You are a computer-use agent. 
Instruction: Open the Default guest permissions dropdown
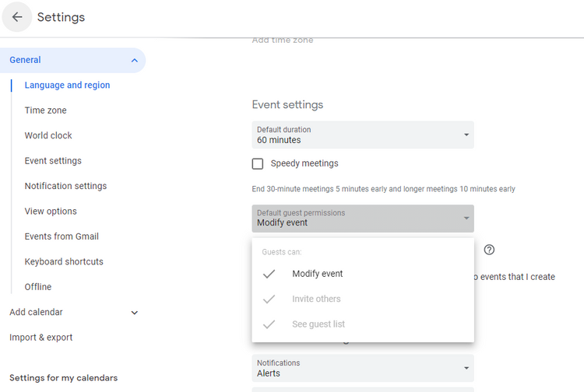363,219
